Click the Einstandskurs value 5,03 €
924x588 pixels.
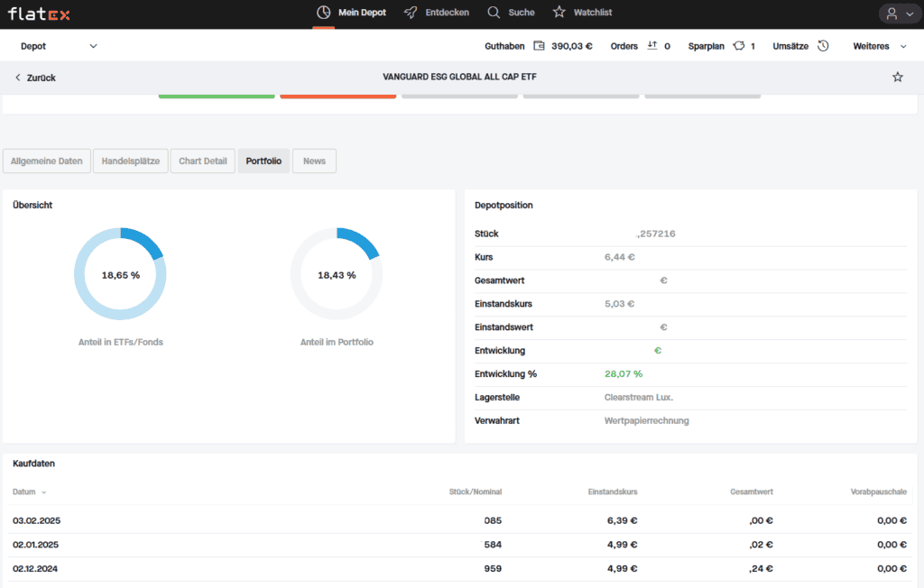click(619, 304)
